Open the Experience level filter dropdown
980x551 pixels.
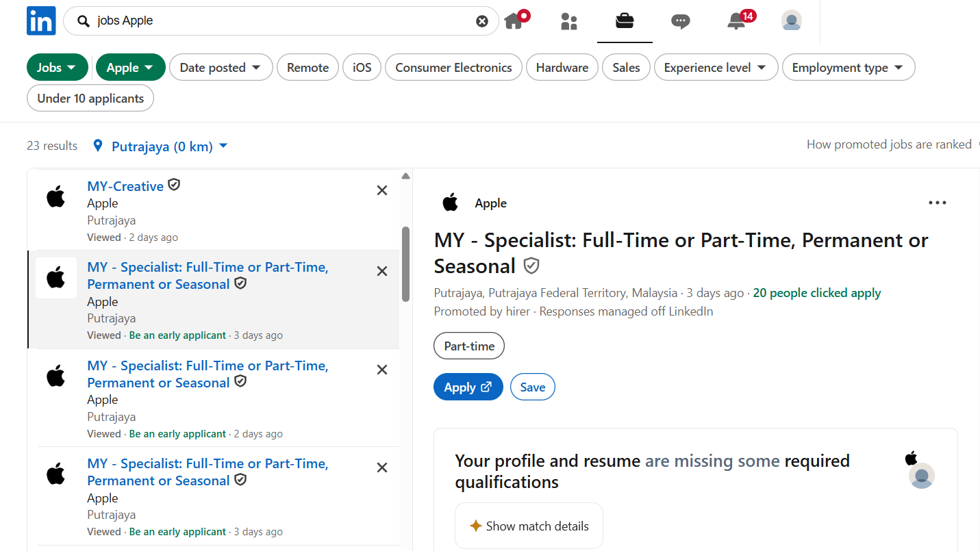coord(716,68)
